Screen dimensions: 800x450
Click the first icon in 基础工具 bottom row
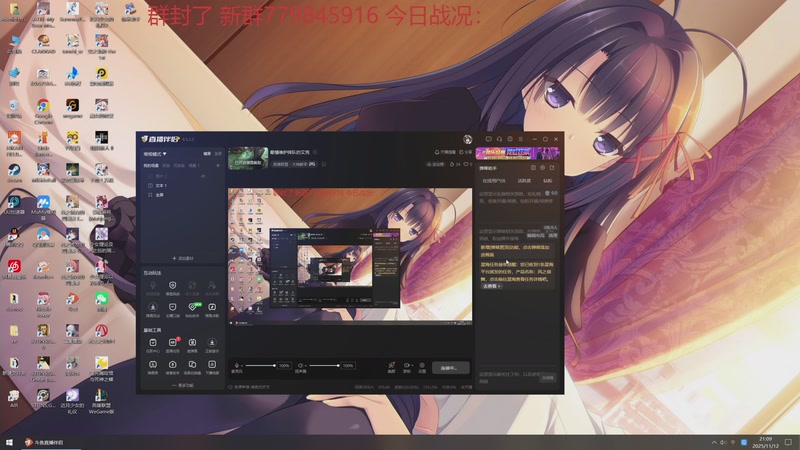tap(153, 365)
